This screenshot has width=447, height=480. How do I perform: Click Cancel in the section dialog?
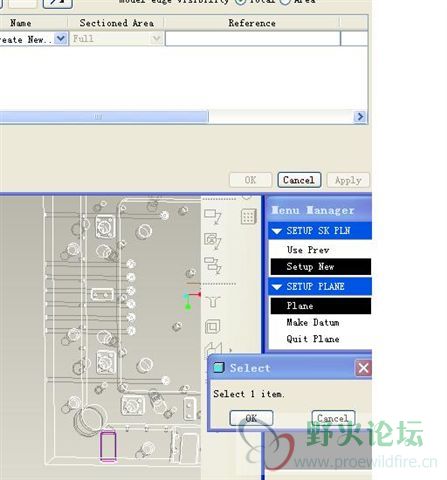[299, 180]
